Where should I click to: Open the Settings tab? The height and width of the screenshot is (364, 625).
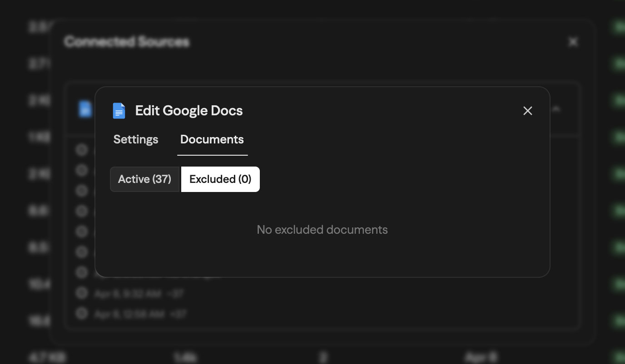(x=135, y=139)
